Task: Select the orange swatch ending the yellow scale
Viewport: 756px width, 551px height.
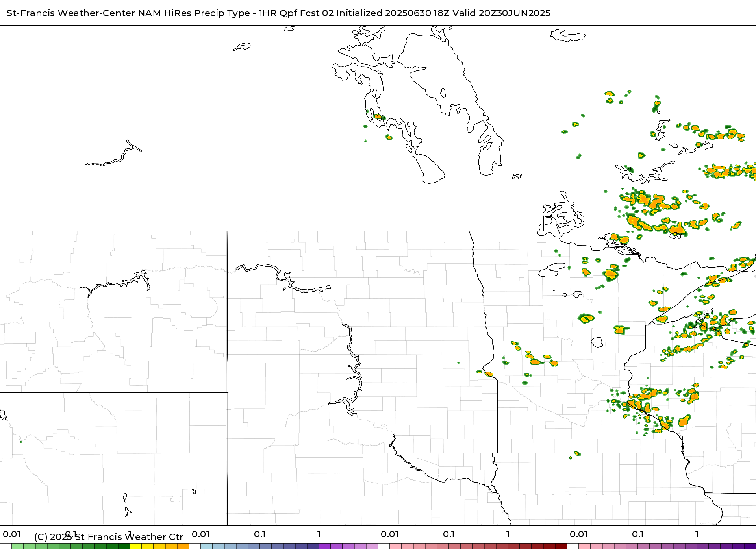Action: (183, 546)
